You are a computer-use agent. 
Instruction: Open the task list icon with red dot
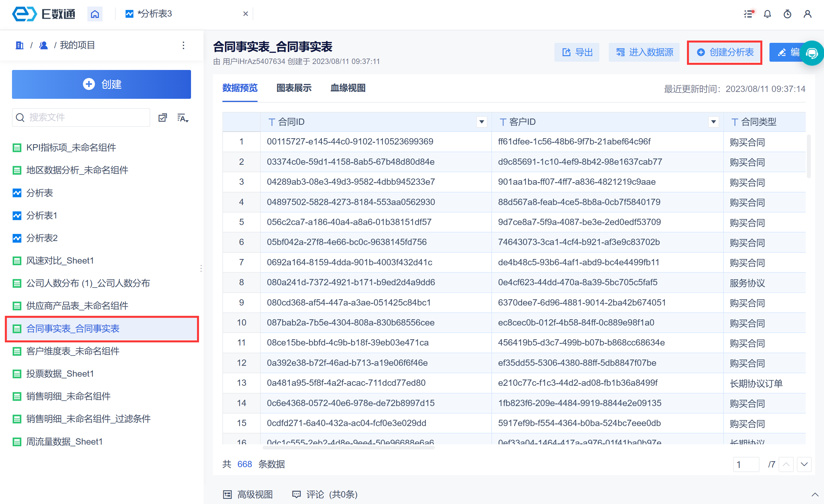pyautogui.click(x=748, y=14)
